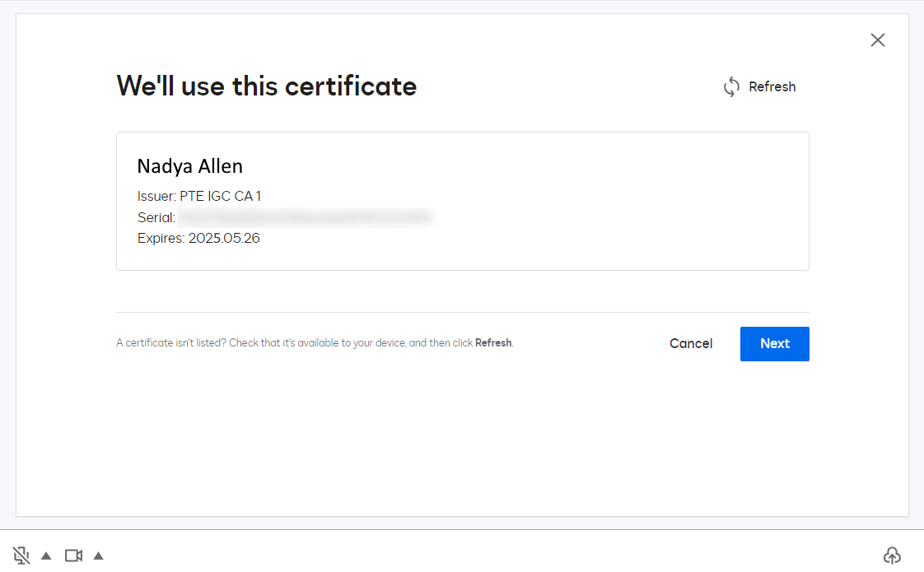This screenshot has width=924, height=572.
Task: Click Next to confirm the certificate
Action: (774, 343)
